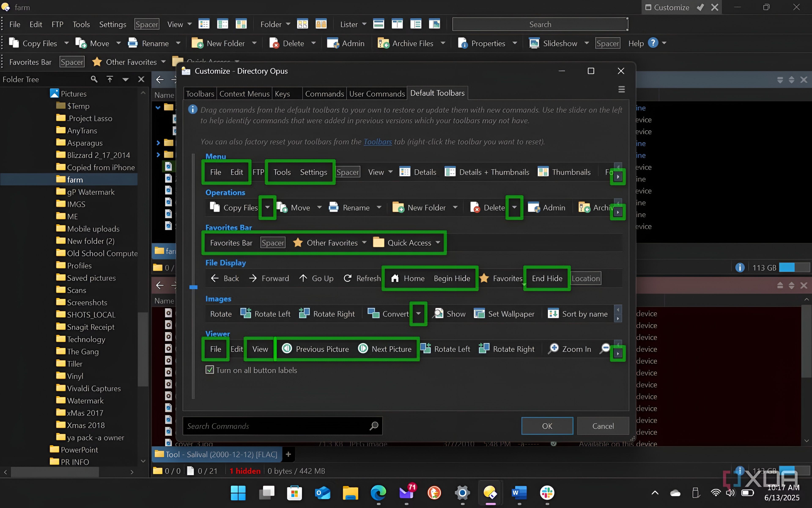Viewport: 812px width, 508px height.
Task: Click the Properties icon in the main toolbar
Action: (463, 43)
